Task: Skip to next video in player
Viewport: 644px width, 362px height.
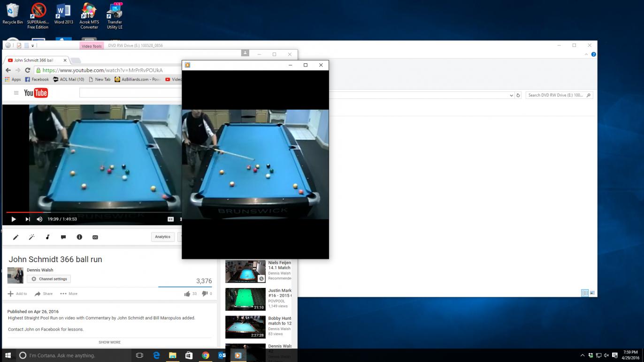Action: [28, 219]
